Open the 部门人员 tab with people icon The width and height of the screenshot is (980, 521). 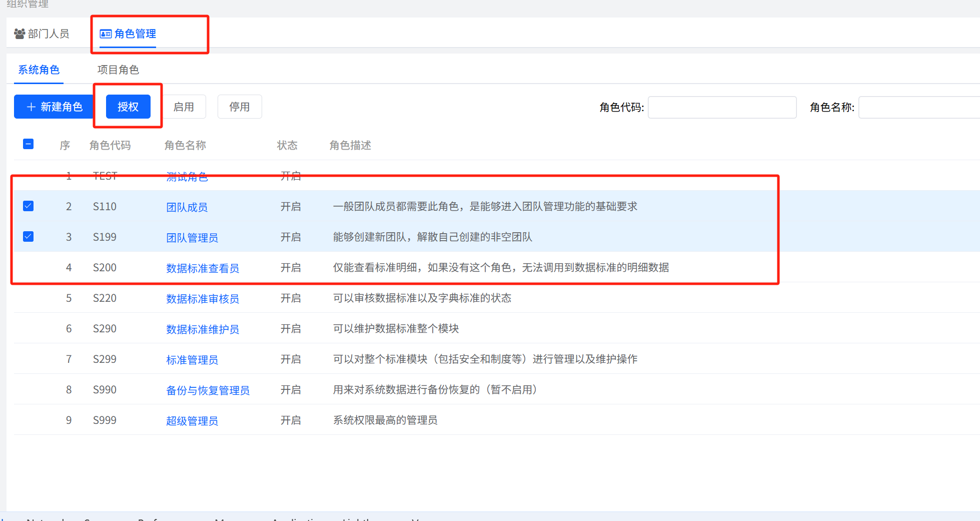click(x=42, y=34)
